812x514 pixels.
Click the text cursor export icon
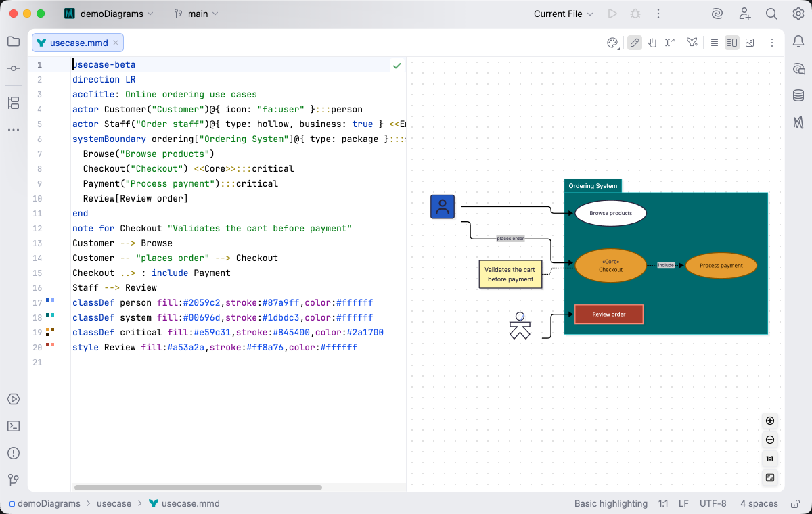coord(670,43)
